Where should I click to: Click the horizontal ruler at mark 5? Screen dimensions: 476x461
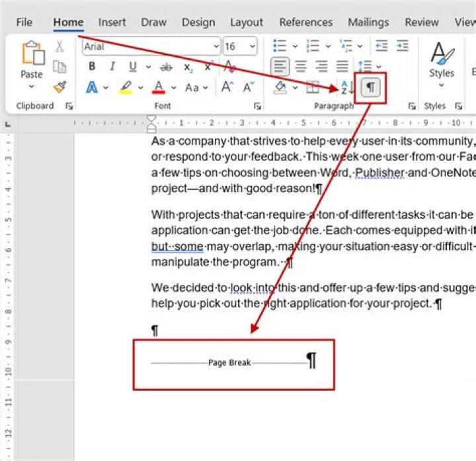[x=303, y=122]
